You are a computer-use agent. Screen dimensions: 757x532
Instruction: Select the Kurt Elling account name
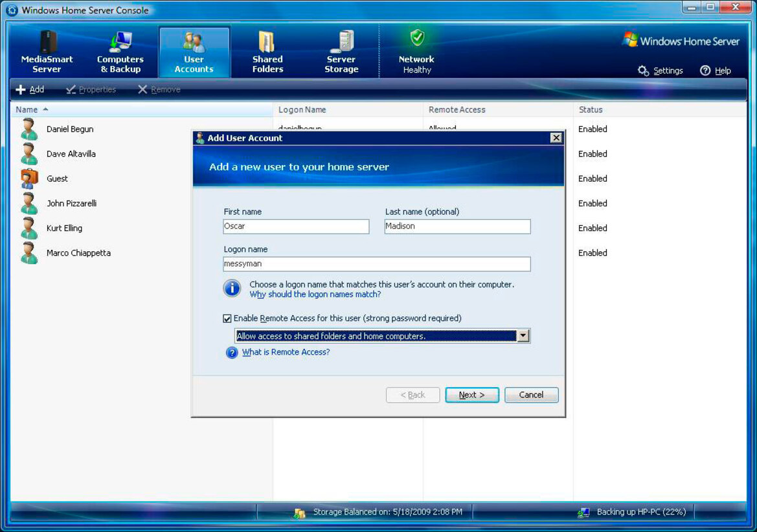click(64, 228)
